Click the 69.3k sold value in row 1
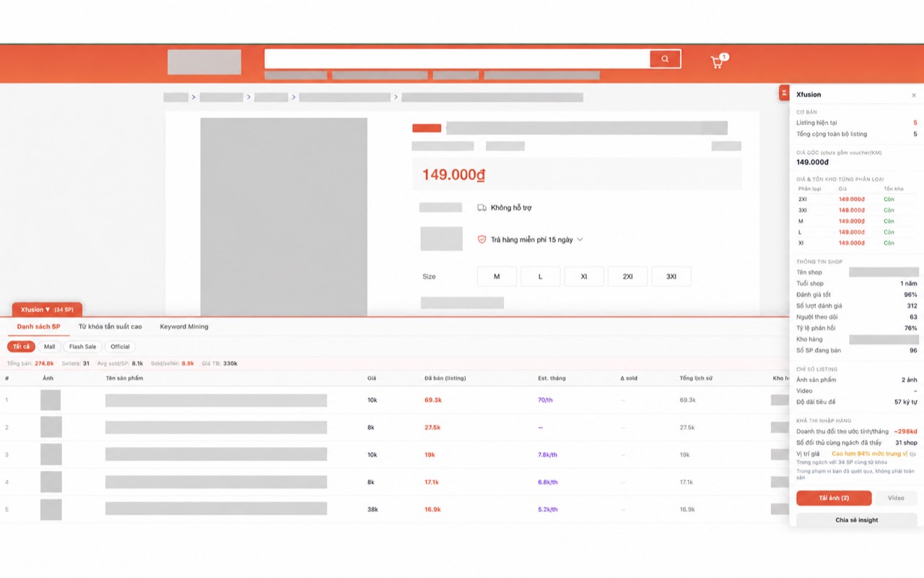The width and height of the screenshot is (924, 578). tap(433, 400)
